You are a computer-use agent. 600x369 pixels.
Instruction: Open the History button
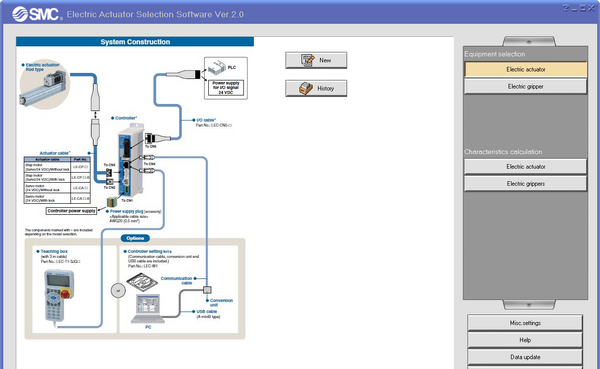(x=316, y=88)
